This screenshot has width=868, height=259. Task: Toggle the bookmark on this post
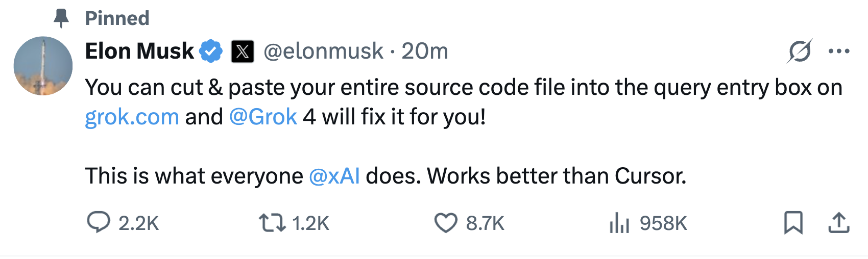(x=793, y=223)
